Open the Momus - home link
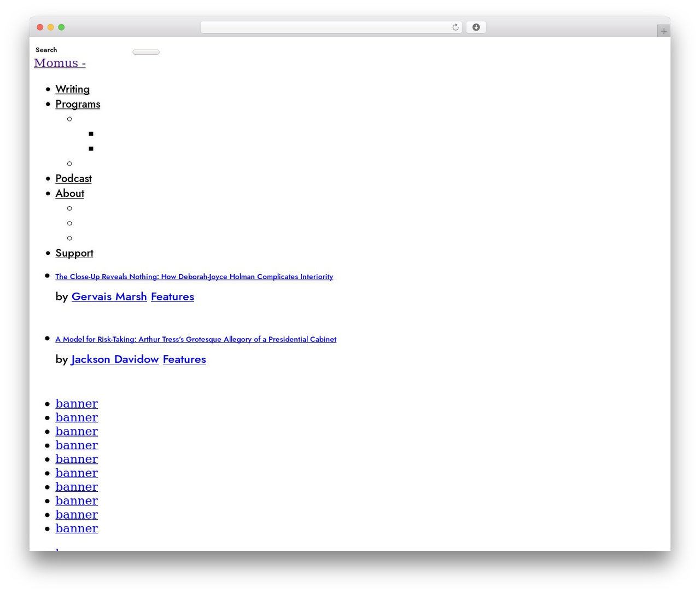 tap(60, 63)
